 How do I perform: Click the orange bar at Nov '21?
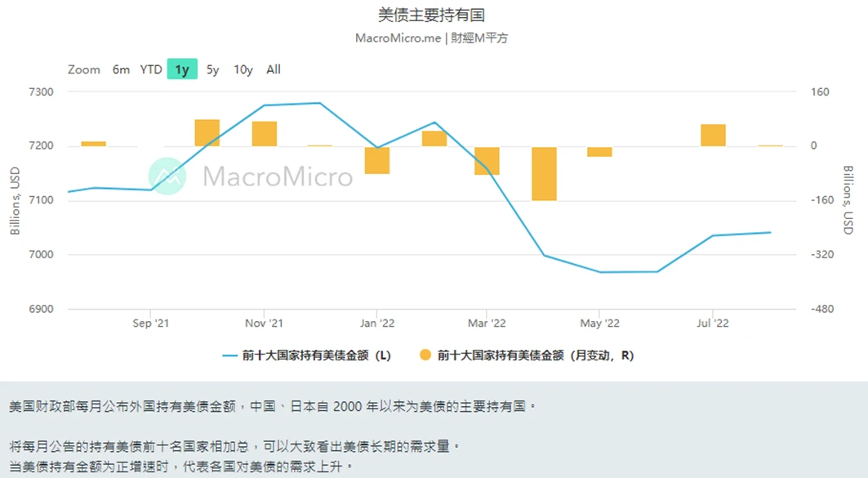[264, 134]
